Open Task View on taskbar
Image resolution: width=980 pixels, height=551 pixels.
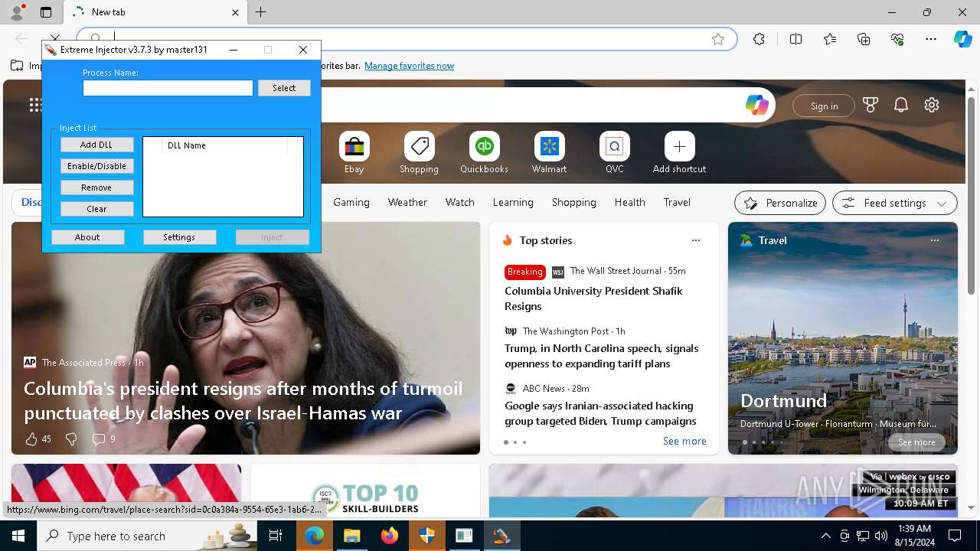pyautogui.click(x=276, y=536)
